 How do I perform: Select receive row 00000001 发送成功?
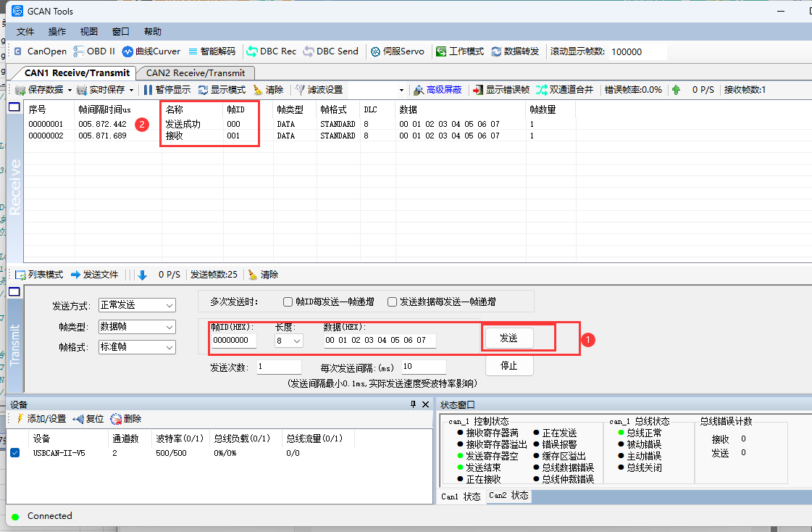click(x=301, y=125)
